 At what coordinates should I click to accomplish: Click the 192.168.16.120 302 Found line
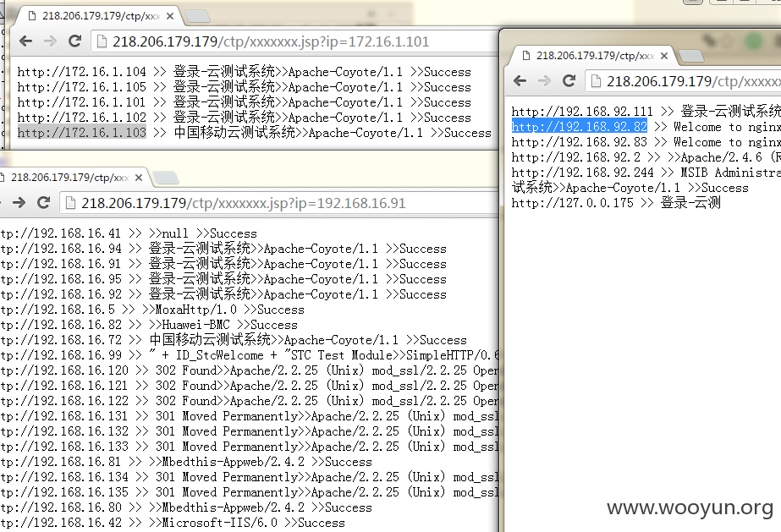249,370
